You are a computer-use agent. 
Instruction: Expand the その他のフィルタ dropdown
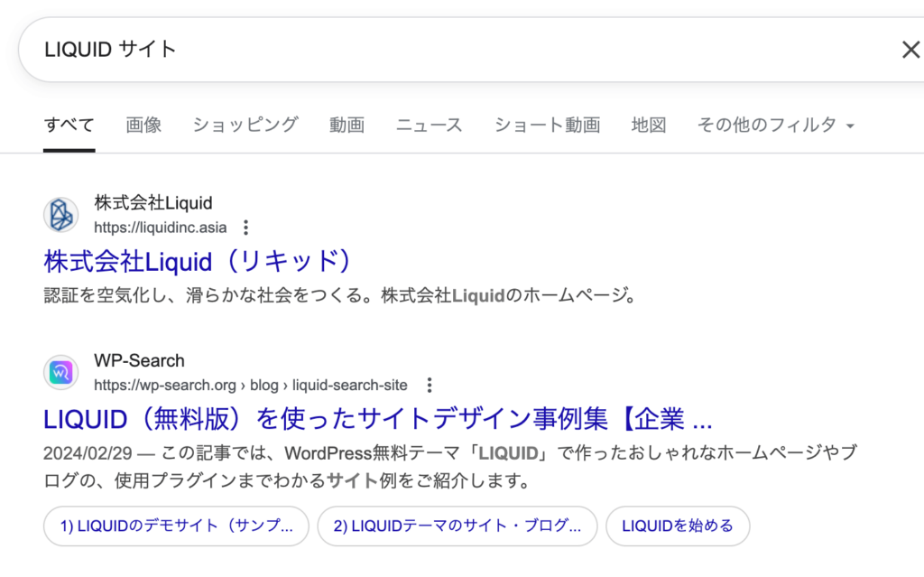click(x=775, y=126)
